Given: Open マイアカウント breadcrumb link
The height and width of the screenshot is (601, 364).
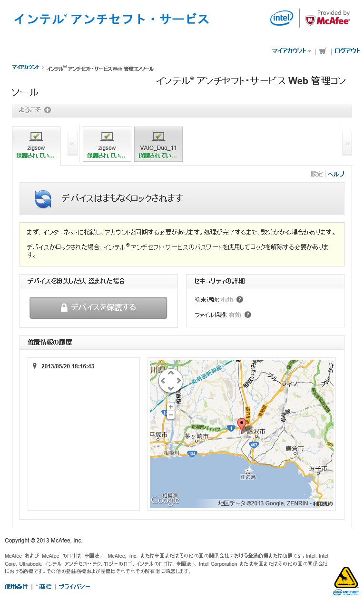Looking at the screenshot, I should 26,67.
